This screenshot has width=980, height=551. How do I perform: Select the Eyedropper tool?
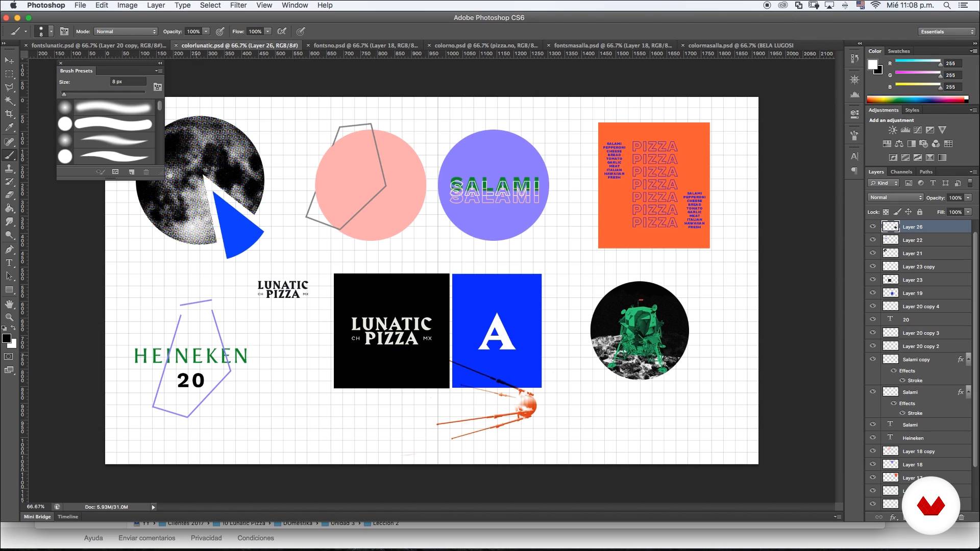pyautogui.click(x=9, y=128)
